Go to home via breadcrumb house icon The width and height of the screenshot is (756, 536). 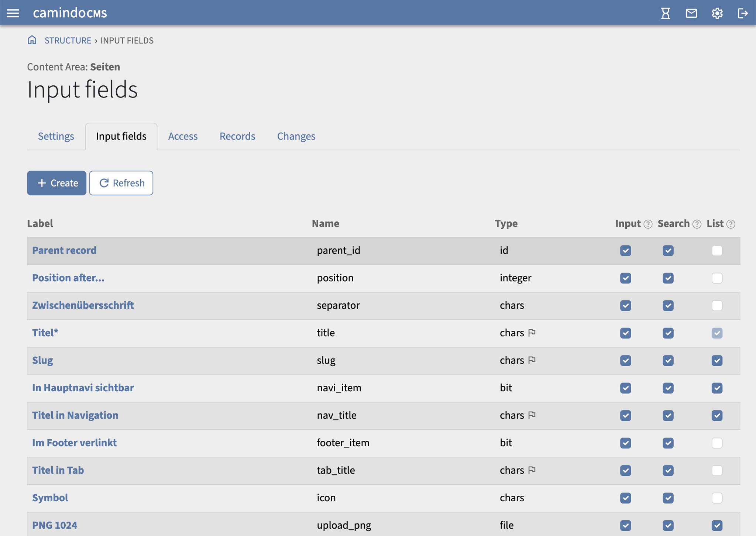32,40
